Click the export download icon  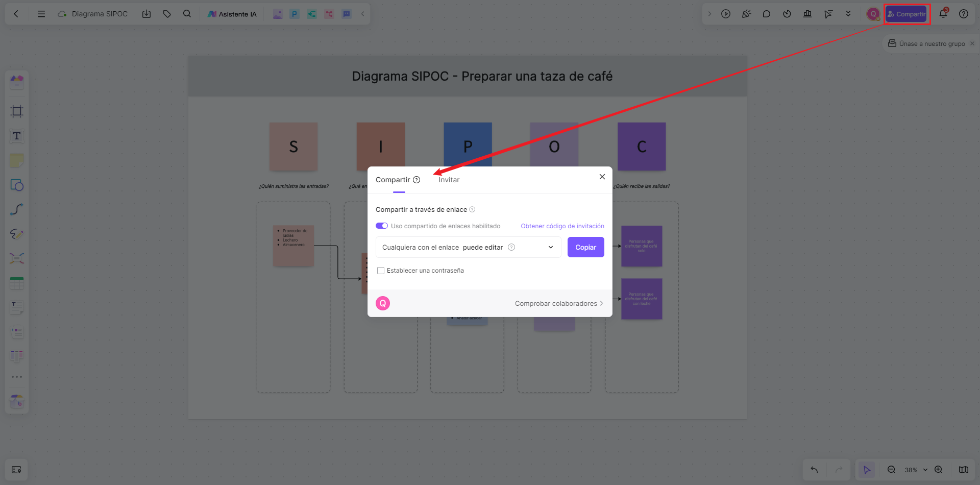[146, 14]
